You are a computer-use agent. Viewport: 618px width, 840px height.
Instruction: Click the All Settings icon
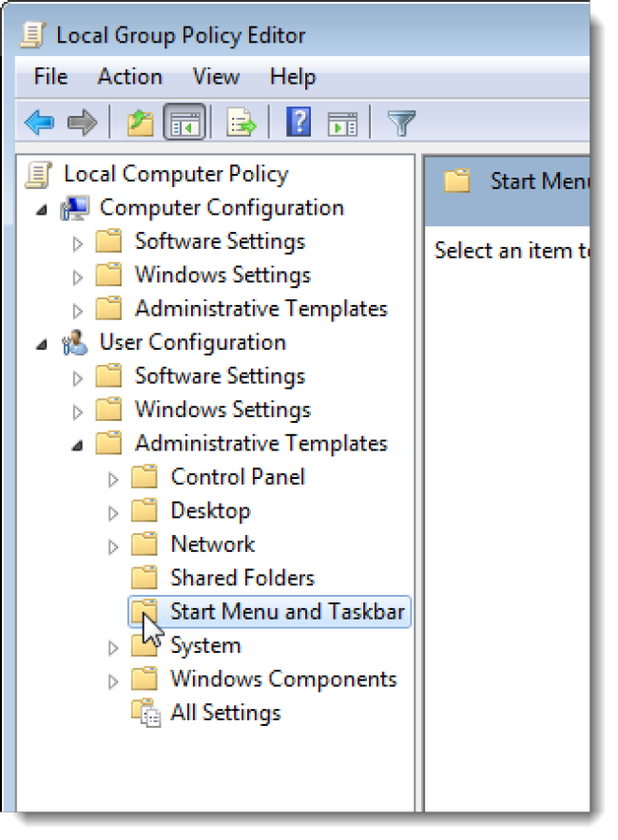click(x=146, y=712)
